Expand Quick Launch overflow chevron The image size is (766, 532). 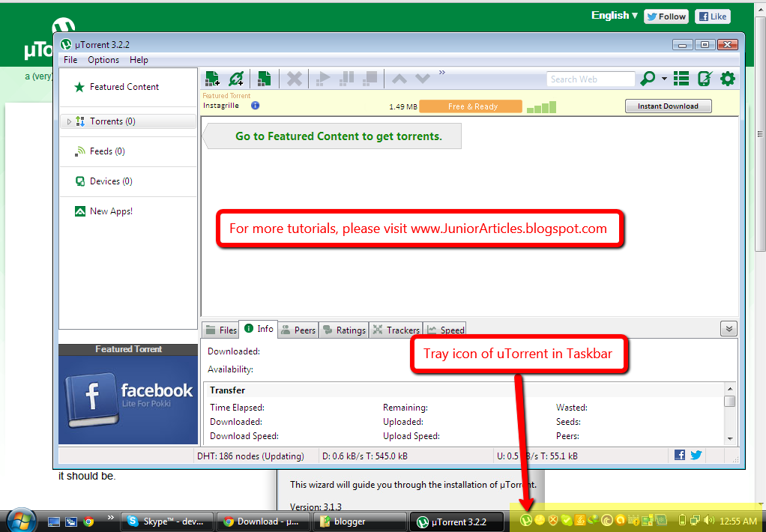(110, 517)
